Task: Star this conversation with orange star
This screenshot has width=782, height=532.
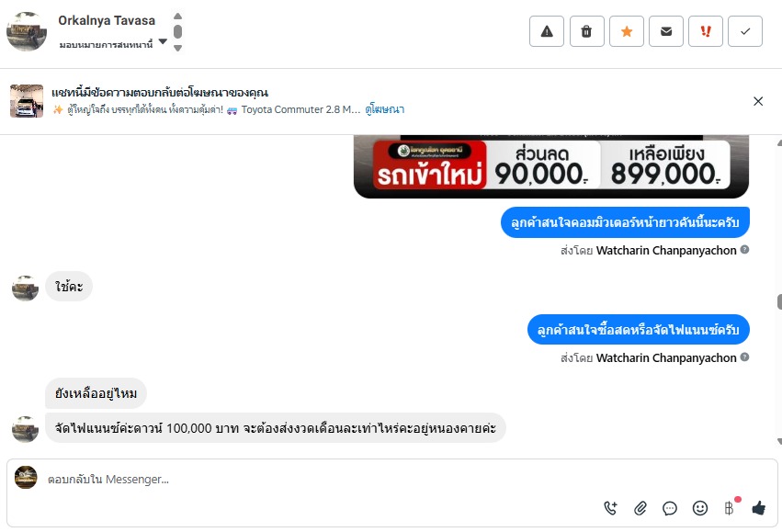Action: 627,31
